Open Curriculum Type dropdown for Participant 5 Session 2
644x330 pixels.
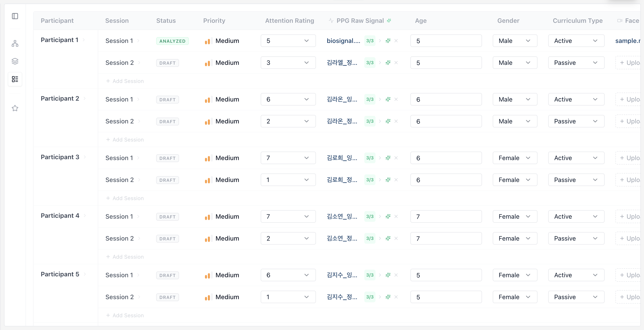pos(576,297)
